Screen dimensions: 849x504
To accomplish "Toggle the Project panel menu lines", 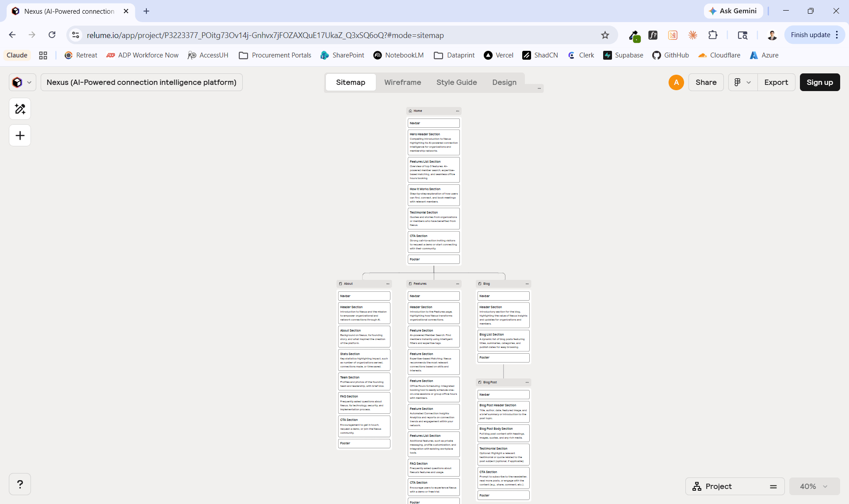I will [773, 486].
